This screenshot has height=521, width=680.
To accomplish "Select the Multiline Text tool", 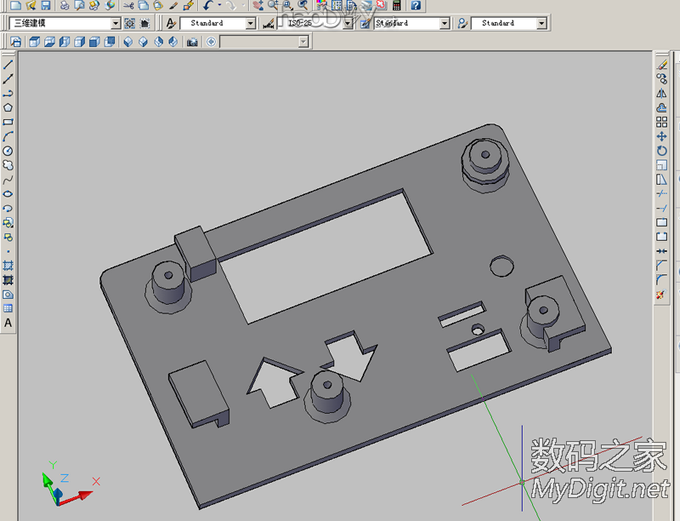I will (8, 323).
